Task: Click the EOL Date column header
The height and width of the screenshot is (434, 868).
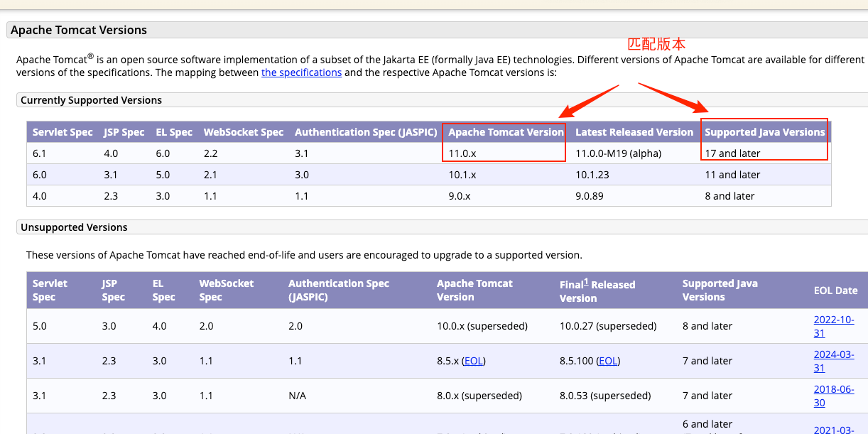Action: (835, 291)
